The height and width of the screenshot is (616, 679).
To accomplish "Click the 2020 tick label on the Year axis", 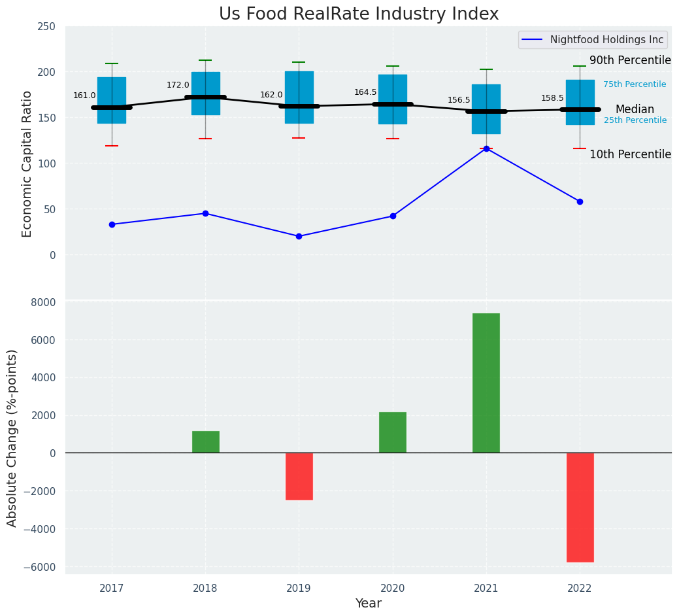I will pos(393,589).
